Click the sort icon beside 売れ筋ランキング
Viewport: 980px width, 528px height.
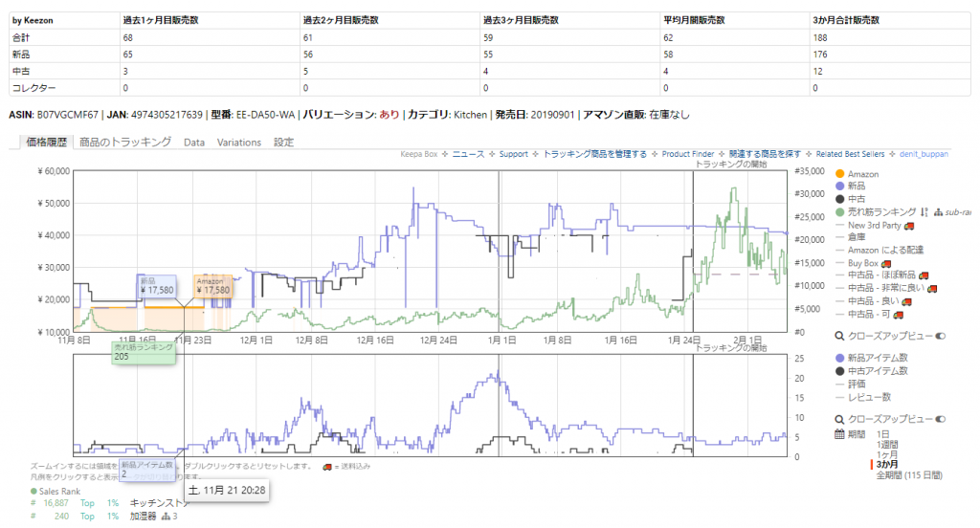924,211
